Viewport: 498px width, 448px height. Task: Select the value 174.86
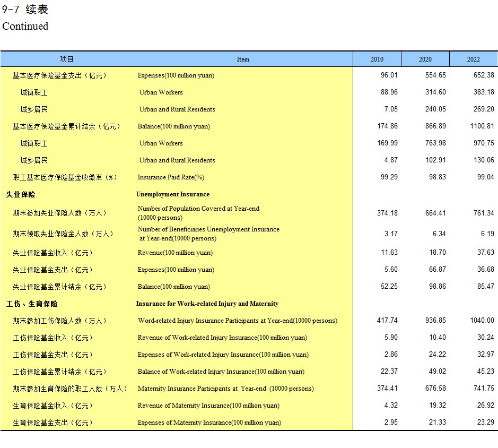(388, 126)
